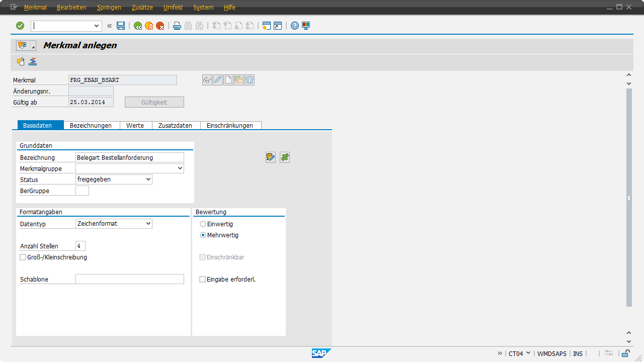Open the Help question mark icon

pyautogui.click(x=295, y=26)
